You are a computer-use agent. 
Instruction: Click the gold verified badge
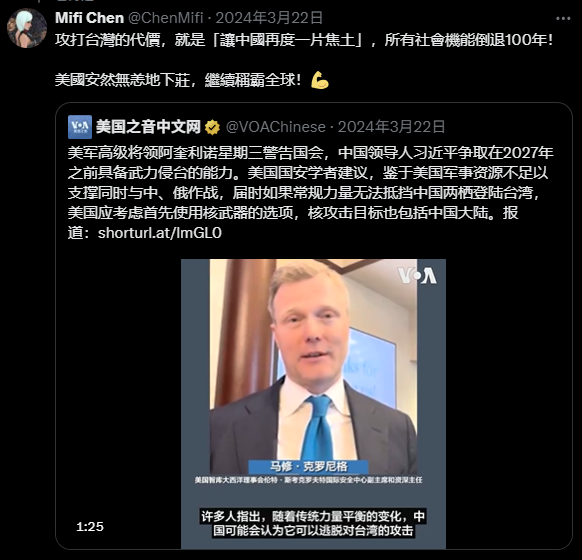(x=212, y=127)
